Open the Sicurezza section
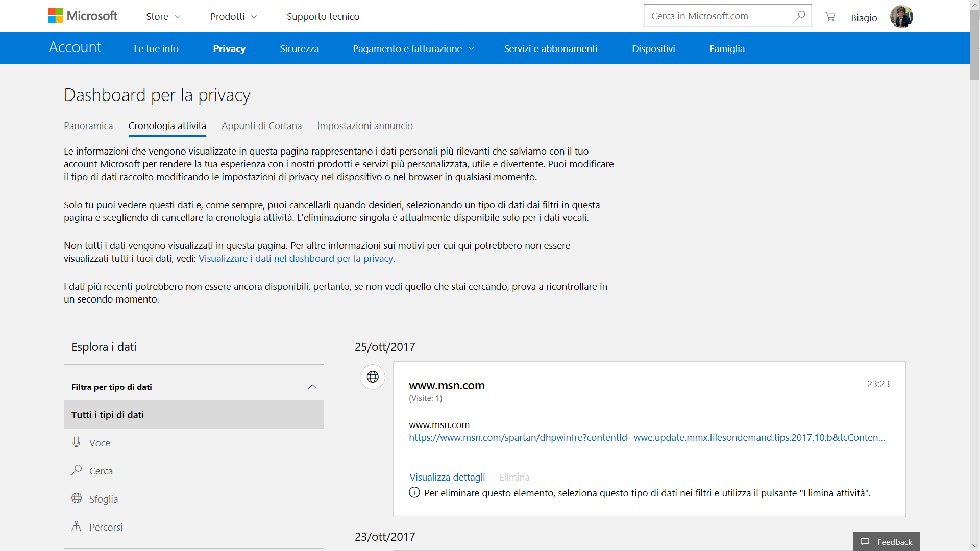980x551 pixels. 299,48
